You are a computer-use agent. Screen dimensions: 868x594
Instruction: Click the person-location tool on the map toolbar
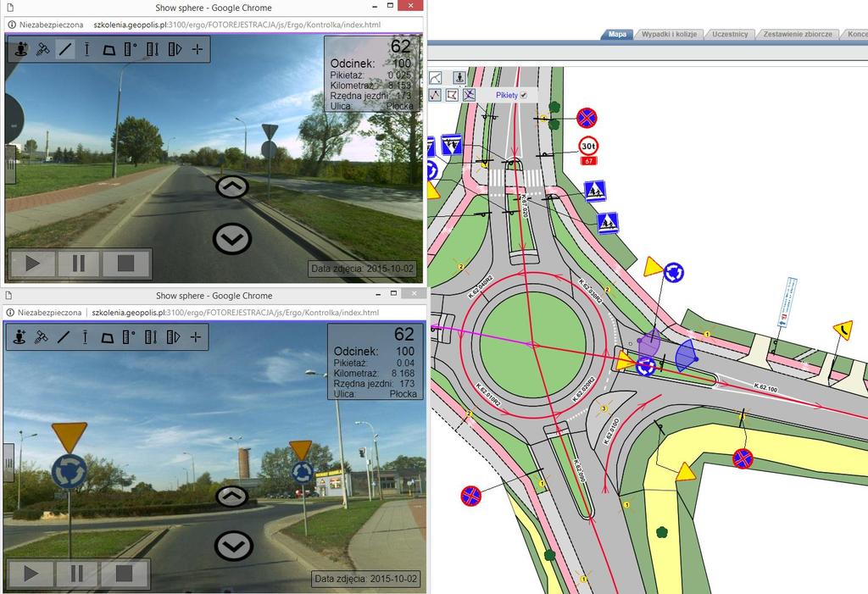click(x=459, y=77)
